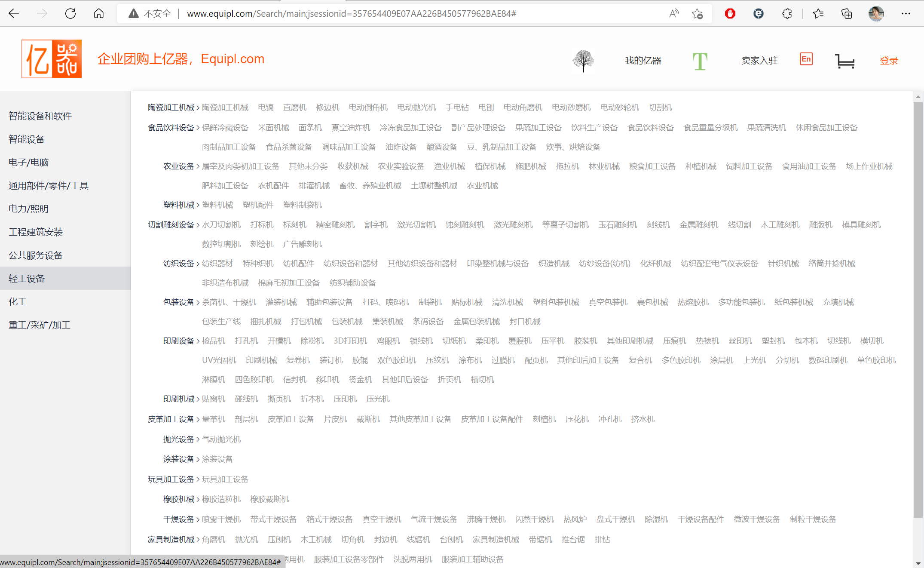924x568 pixels.
Task: Open the shopping cart icon
Action: [844, 61]
